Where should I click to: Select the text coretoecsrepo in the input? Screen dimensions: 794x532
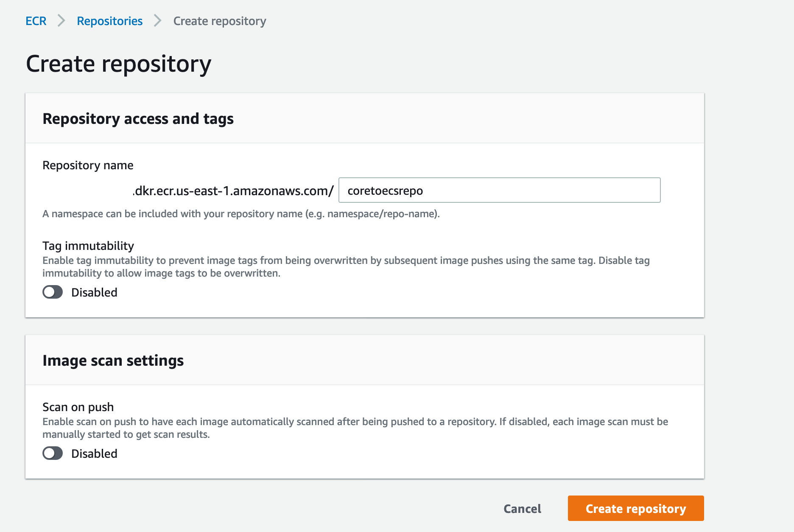384,190
